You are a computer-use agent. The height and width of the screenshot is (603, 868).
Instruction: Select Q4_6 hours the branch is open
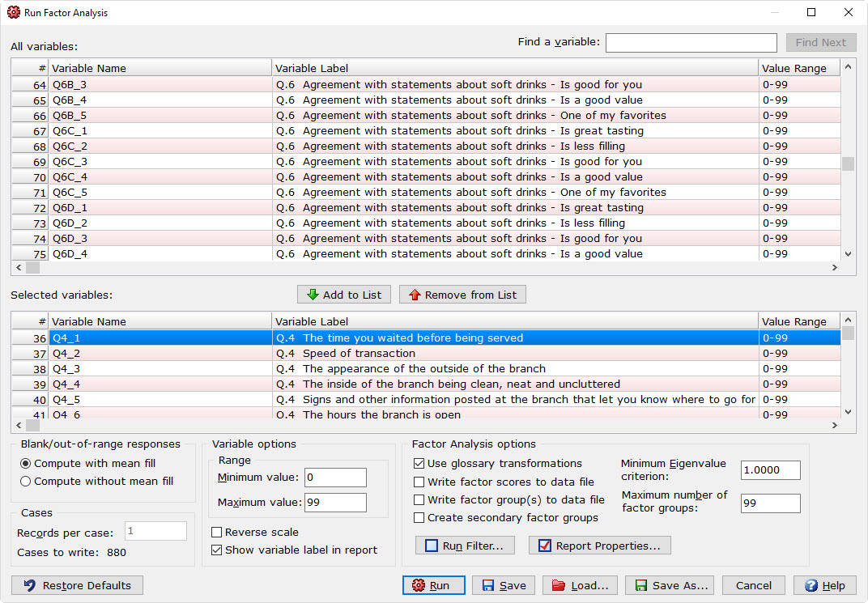[426, 414]
